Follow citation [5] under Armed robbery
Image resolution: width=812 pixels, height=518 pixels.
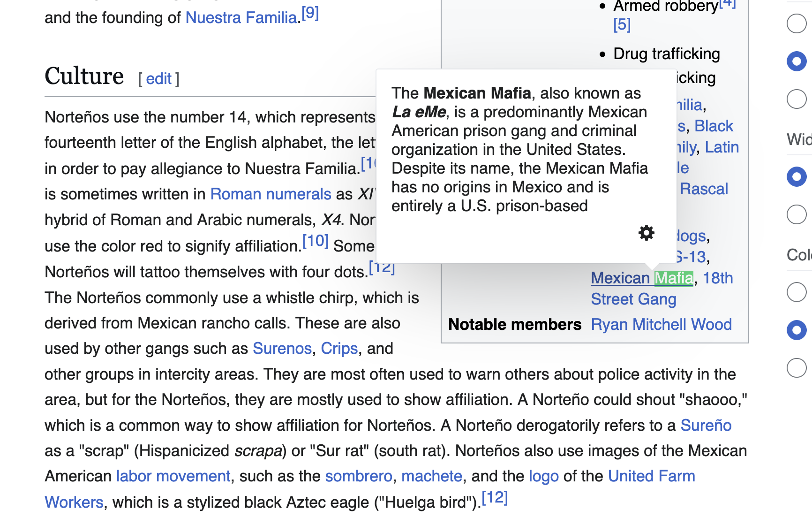point(622,24)
